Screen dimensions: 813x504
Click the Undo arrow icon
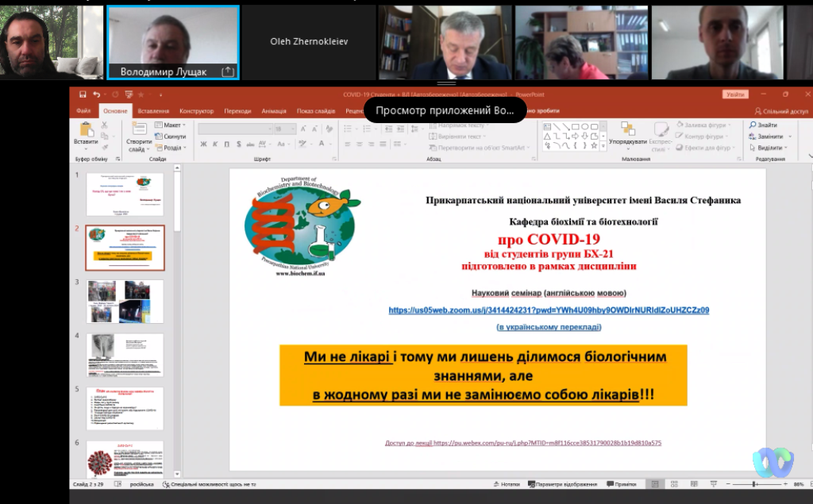click(x=95, y=94)
